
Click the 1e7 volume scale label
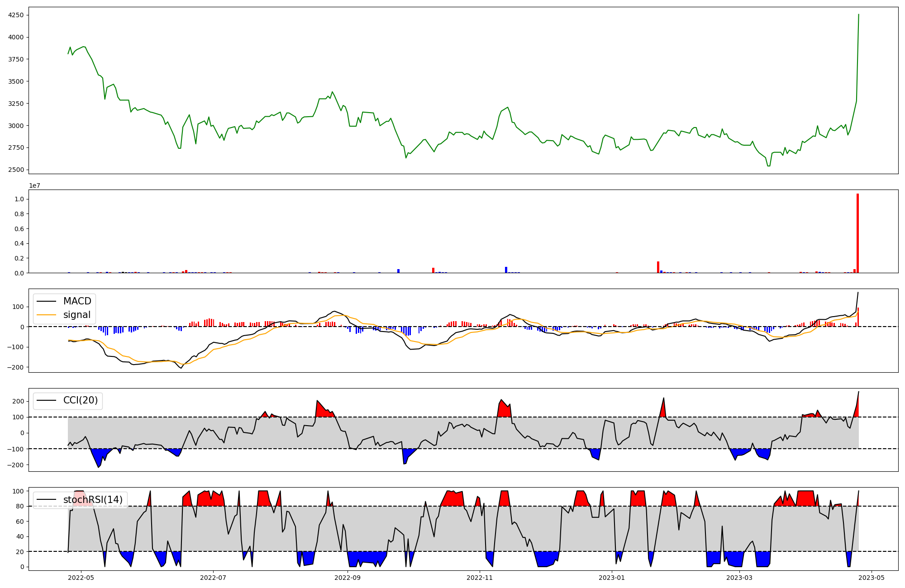click(34, 186)
